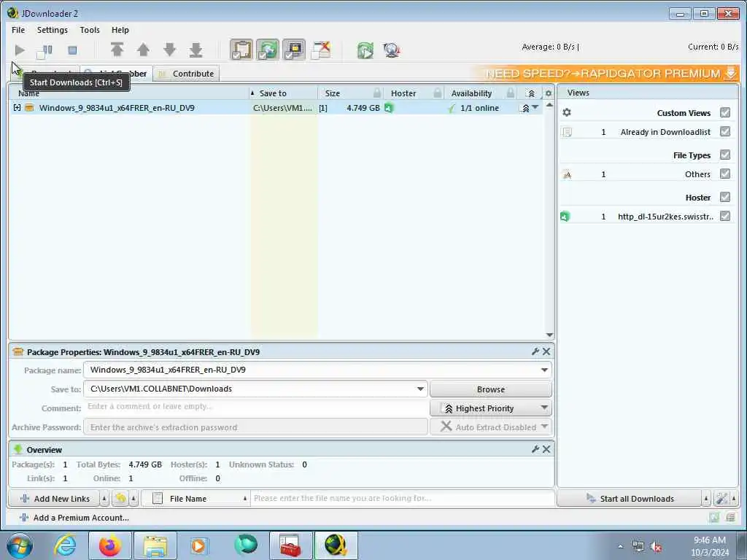Close the Package Properties panel
The width and height of the screenshot is (747, 560).
[546, 351]
